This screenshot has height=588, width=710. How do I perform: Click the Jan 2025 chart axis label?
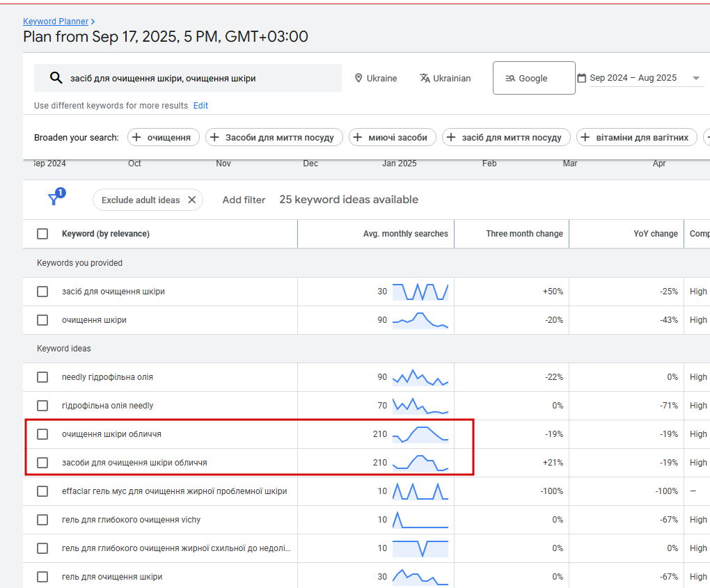point(399,164)
